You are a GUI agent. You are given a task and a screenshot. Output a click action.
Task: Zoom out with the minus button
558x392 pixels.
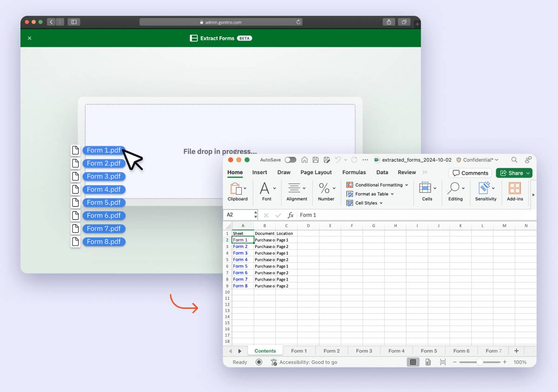click(x=455, y=362)
